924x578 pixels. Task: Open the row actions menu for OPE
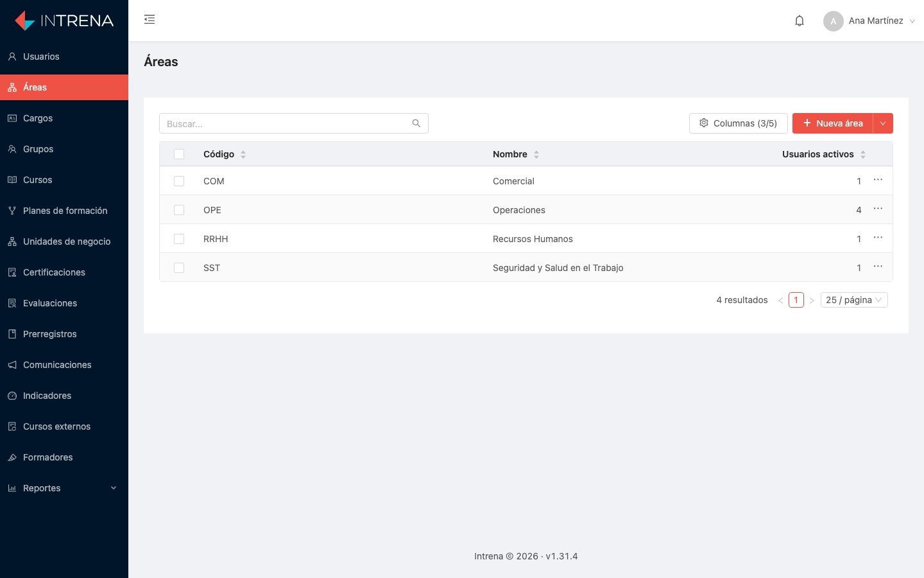click(x=878, y=209)
